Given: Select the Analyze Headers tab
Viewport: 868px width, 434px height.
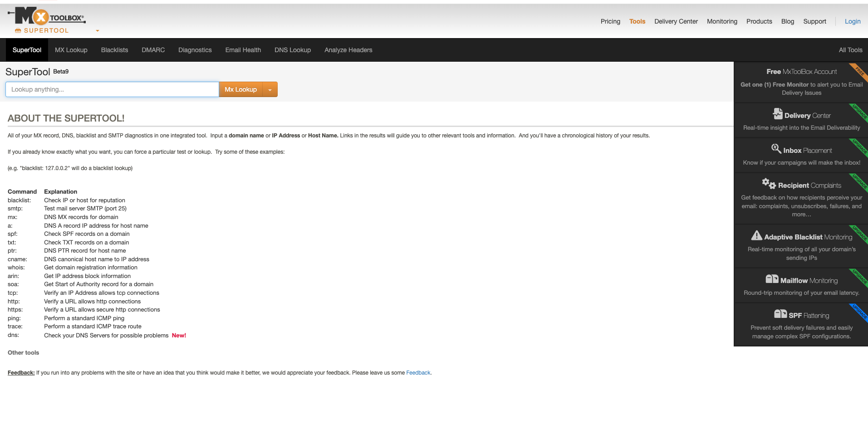Looking at the screenshot, I should (348, 50).
